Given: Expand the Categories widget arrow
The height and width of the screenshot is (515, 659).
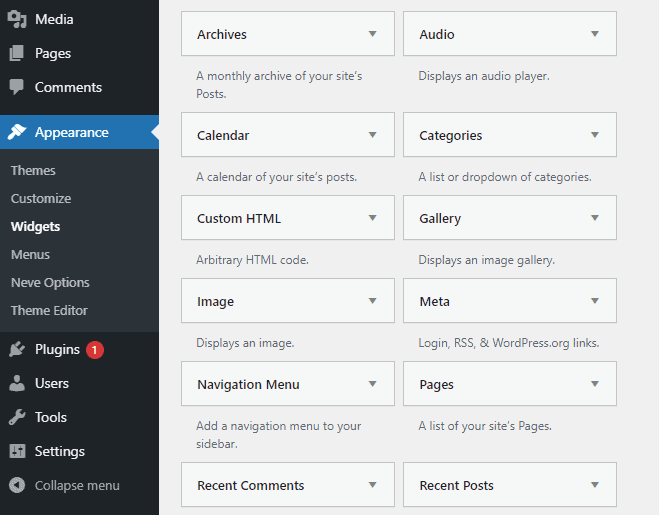Looking at the screenshot, I should click(x=595, y=135).
